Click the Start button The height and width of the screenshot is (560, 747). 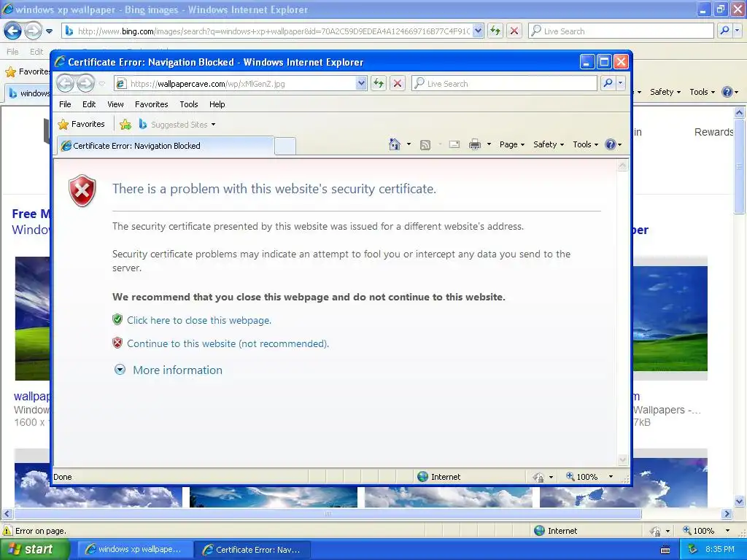[34, 549]
